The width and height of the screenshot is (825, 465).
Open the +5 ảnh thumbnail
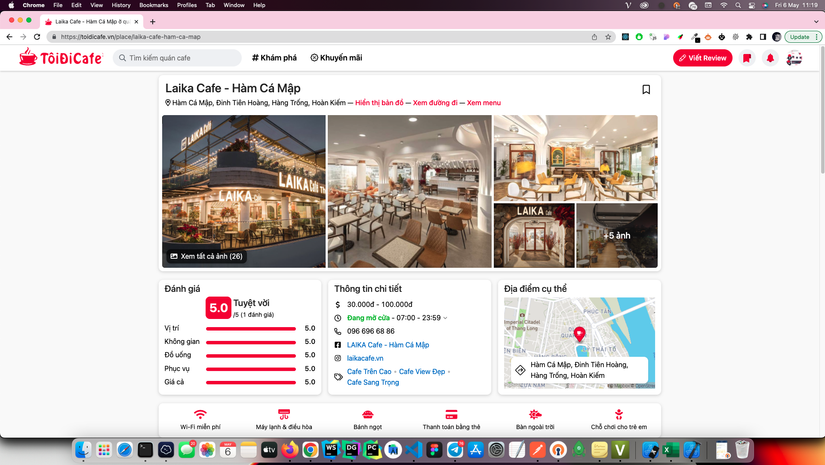click(617, 236)
